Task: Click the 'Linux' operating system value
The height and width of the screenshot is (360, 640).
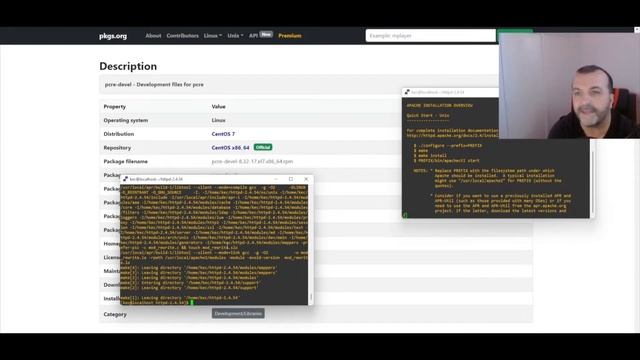Action: tap(218, 120)
